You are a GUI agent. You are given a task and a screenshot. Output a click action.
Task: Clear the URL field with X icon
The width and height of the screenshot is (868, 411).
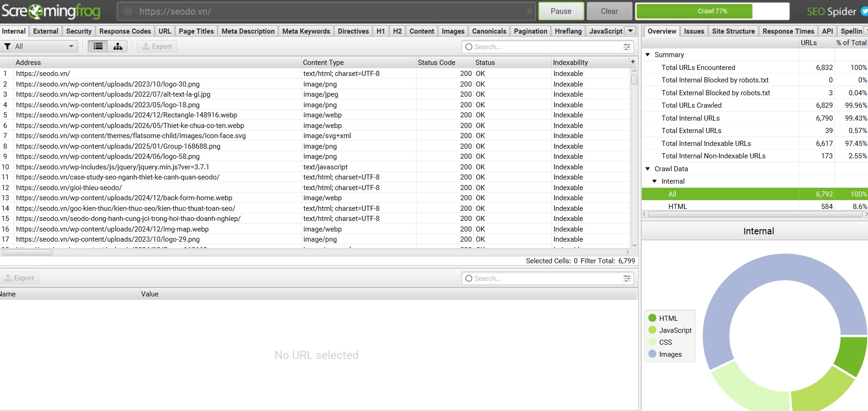coord(530,11)
